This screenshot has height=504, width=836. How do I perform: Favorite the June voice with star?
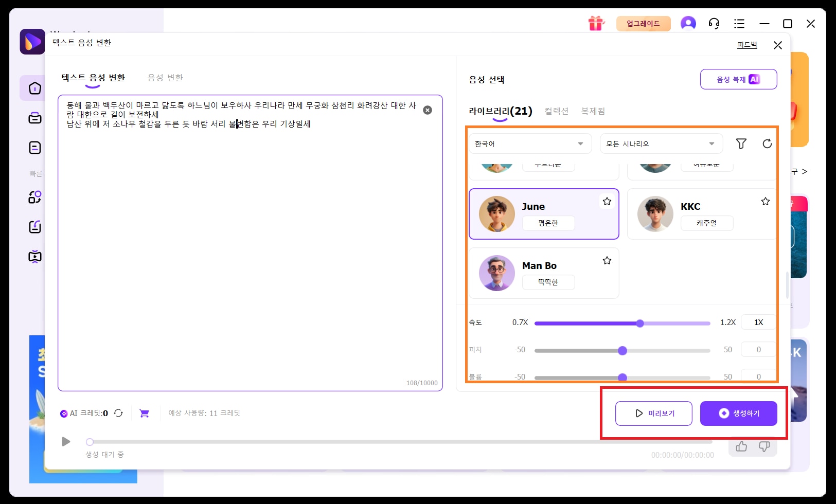pos(607,201)
